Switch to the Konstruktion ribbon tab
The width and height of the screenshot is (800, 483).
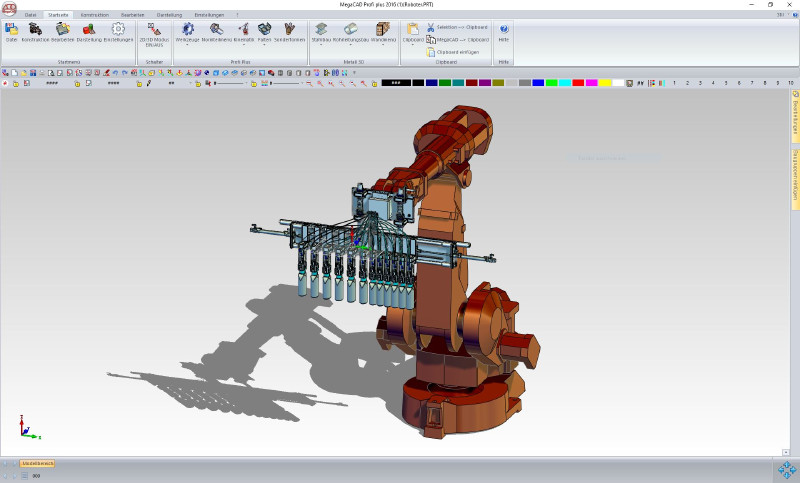click(95, 15)
